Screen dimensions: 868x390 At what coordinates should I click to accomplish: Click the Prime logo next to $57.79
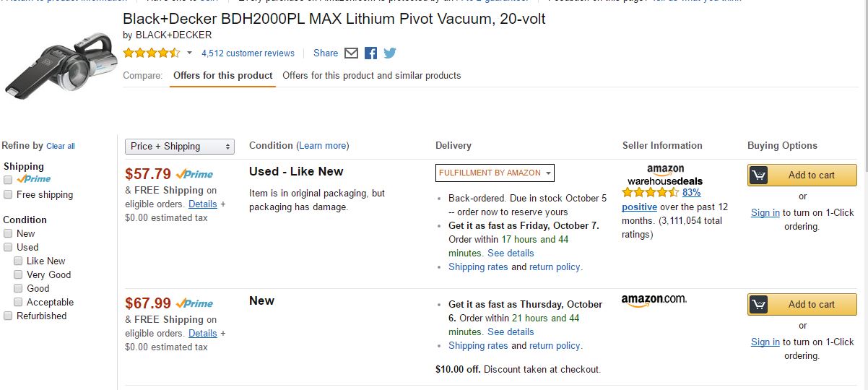pos(194,174)
